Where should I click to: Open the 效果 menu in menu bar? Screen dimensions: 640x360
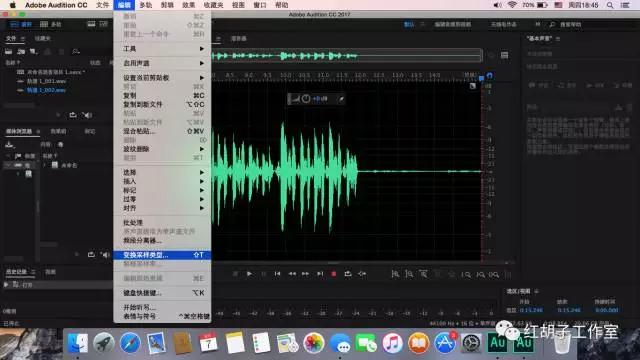pyautogui.click(x=188, y=5)
